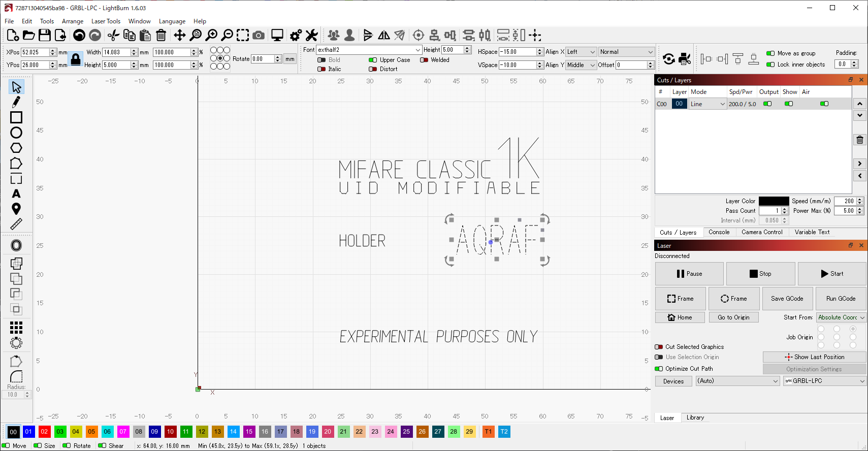Screen dimensions: 868x451
Task: Open the Font dropdown showing exthalf2
Action: click(x=369, y=50)
